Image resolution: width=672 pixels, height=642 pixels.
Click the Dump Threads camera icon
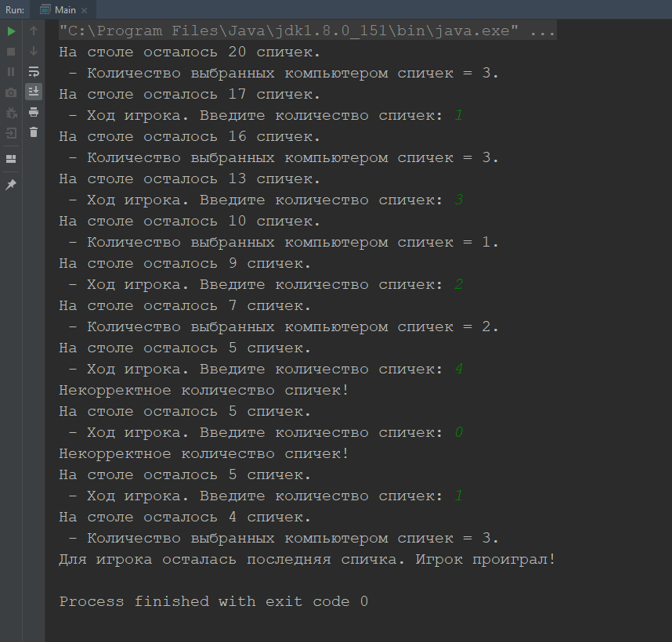click(x=11, y=92)
